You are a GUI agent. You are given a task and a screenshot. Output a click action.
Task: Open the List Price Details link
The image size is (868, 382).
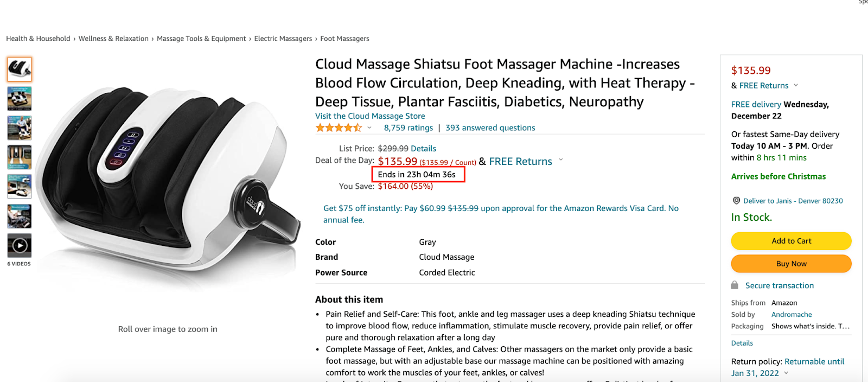click(x=423, y=148)
